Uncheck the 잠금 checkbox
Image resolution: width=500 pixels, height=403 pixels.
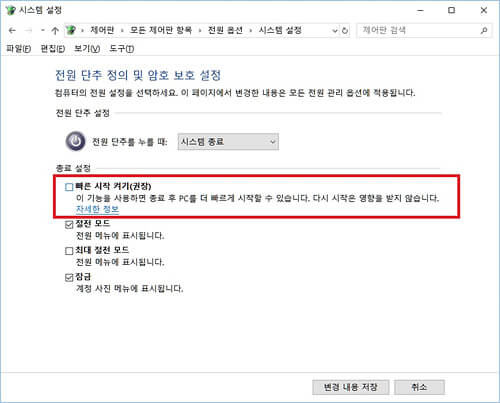[69, 277]
